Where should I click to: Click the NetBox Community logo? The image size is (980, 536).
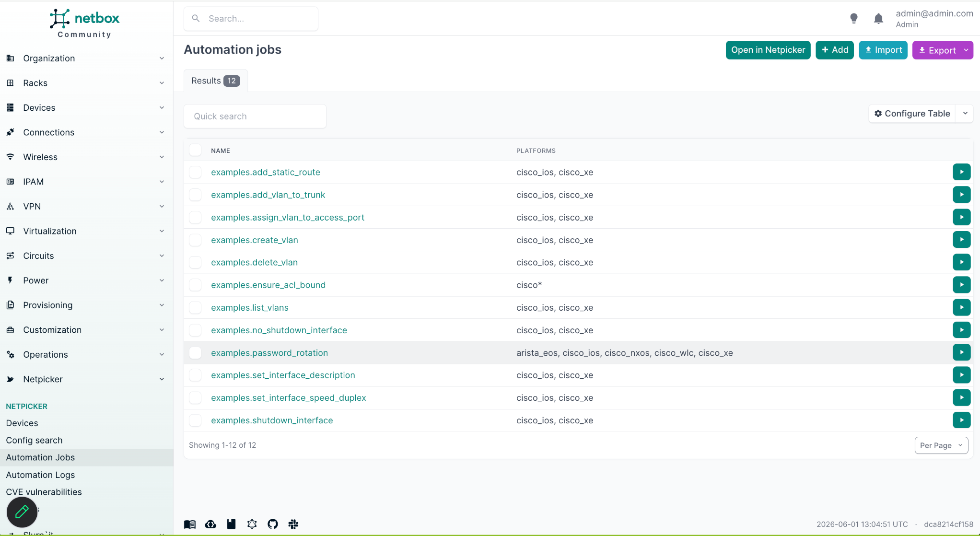tap(84, 24)
